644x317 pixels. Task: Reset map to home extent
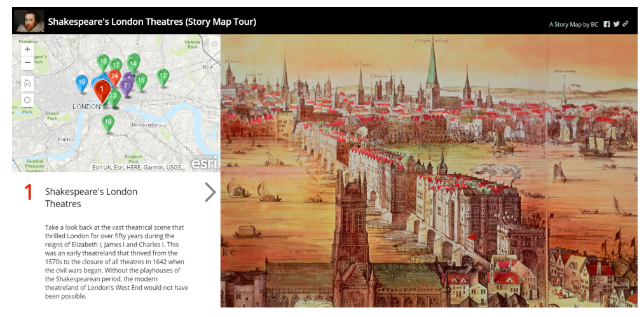(27, 83)
